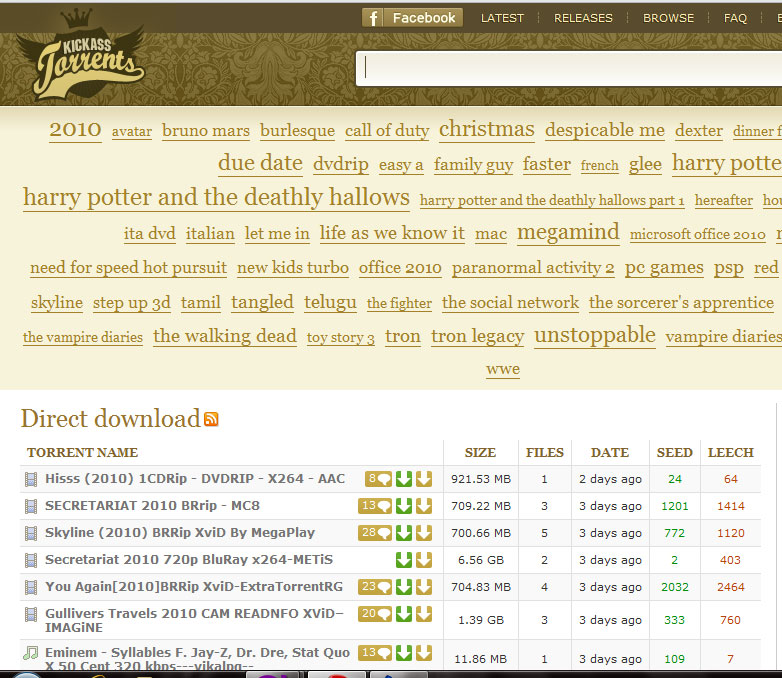782x678 pixels.
Task: Click yellow download arrow for SECRETARIAT BRrip MC8
Action: pyautogui.click(x=424, y=506)
